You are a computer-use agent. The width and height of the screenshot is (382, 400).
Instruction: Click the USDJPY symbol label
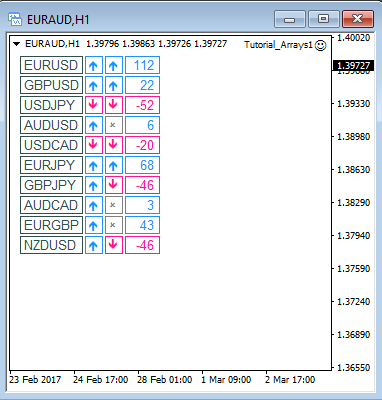51,105
